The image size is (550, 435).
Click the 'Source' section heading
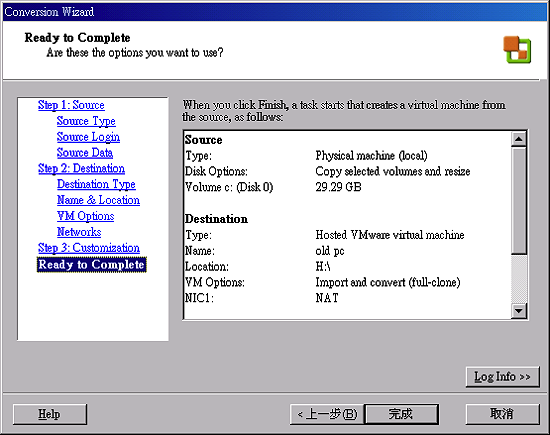pos(203,140)
